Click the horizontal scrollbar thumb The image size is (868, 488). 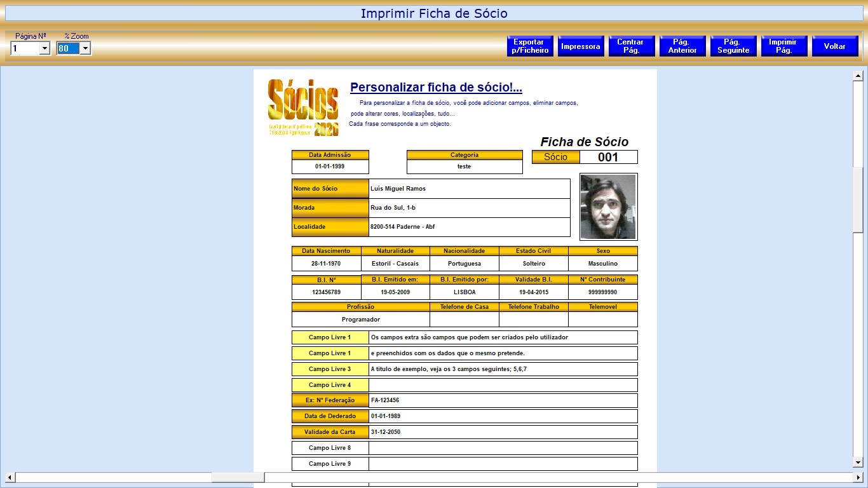point(238,477)
